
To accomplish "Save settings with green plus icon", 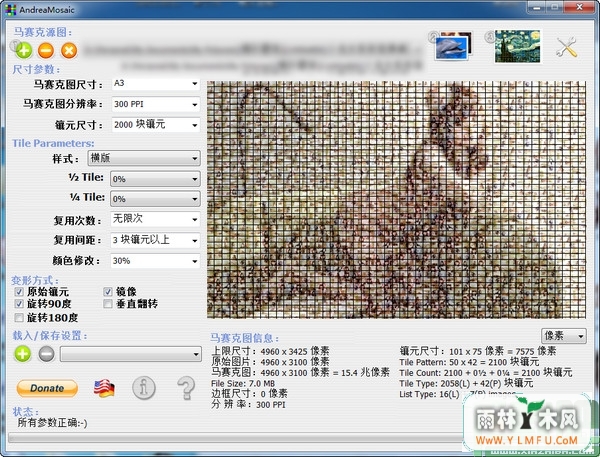I will point(23,354).
